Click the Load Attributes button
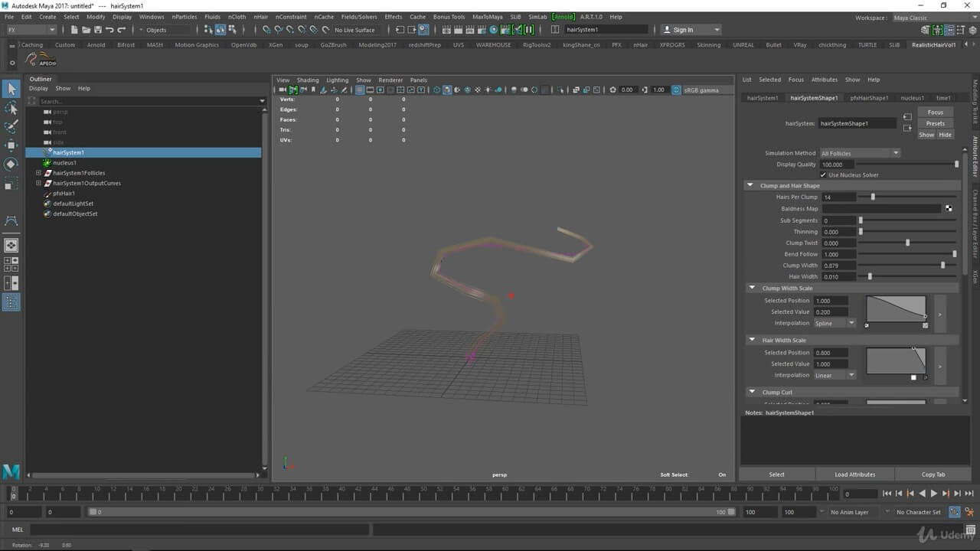980x551 pixels. coord(854,474)
